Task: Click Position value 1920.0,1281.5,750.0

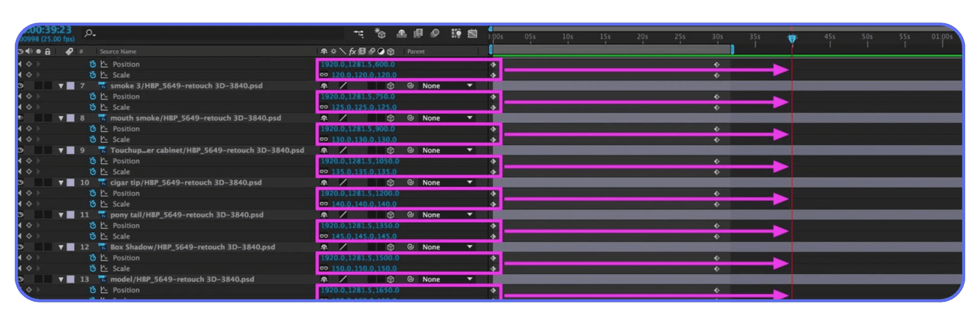Action: point(358,97)
